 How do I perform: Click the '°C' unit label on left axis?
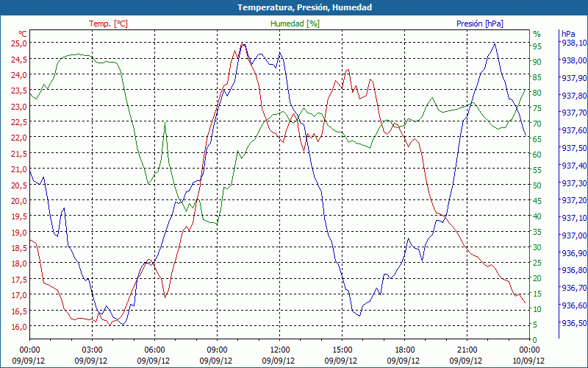click(x=23, y=34)
